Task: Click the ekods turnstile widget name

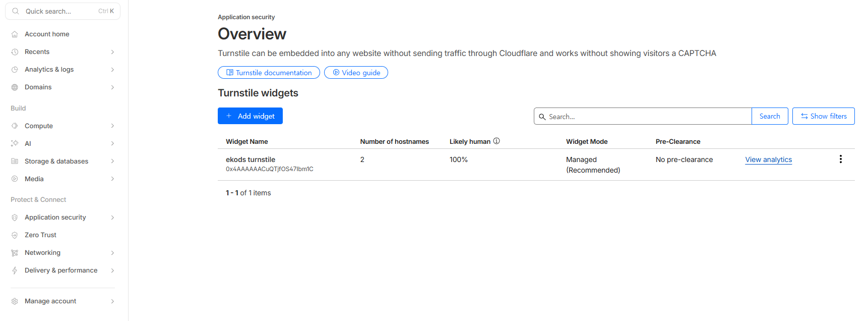Action: pyautogui.click(x=251, y=160)
